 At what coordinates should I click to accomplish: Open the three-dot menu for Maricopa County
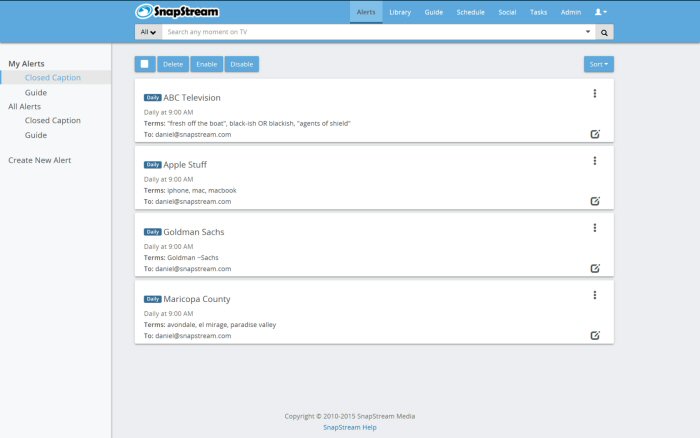595,295
